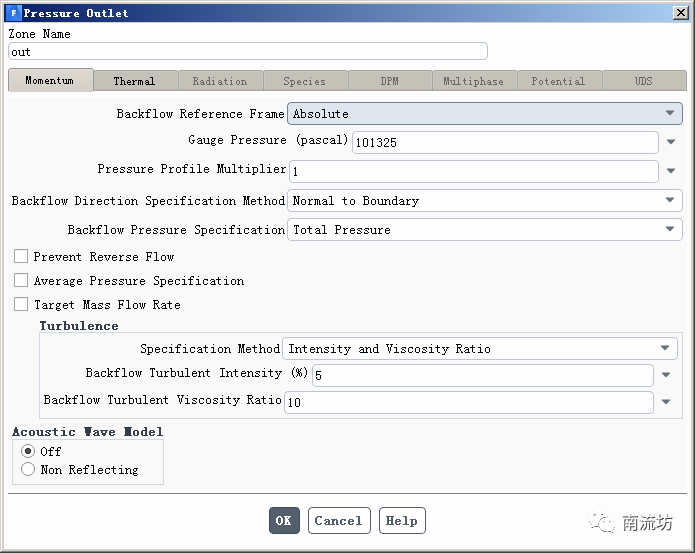Close the Pressure Outlet dialog
Screen dimensions: 695x553
tap(681, 13)
